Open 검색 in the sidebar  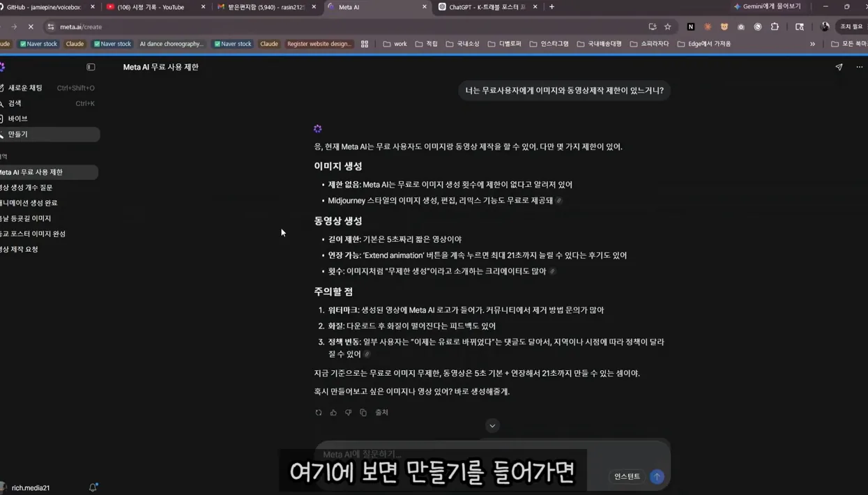click(x=49, y=103)
